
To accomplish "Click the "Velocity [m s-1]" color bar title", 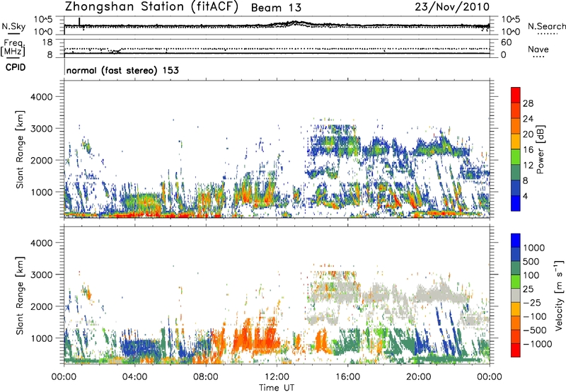I will pos(559,295).
